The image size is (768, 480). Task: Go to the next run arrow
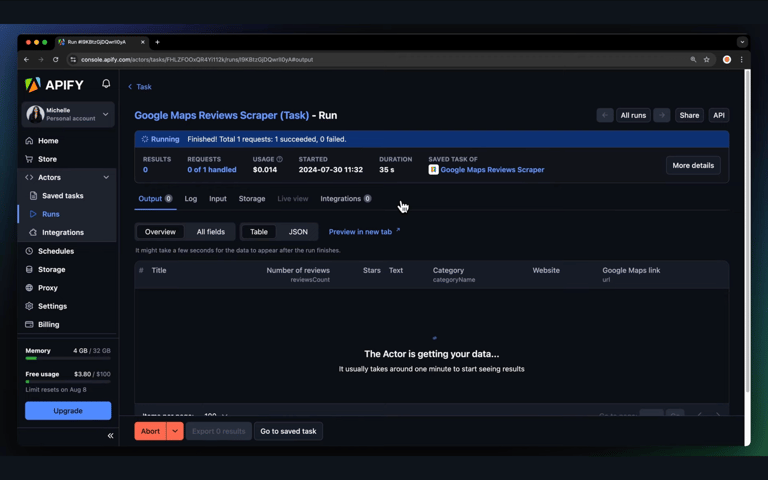coord(661,115)
